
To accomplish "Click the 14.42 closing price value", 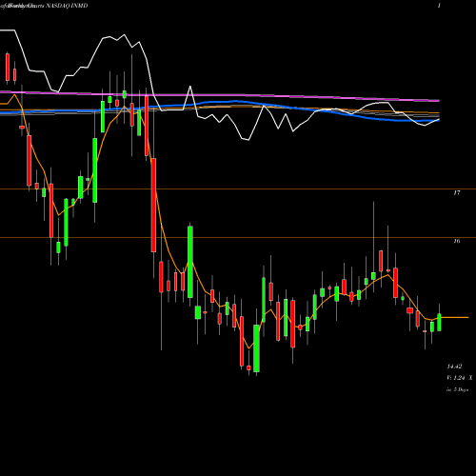I will click(454, 367).
